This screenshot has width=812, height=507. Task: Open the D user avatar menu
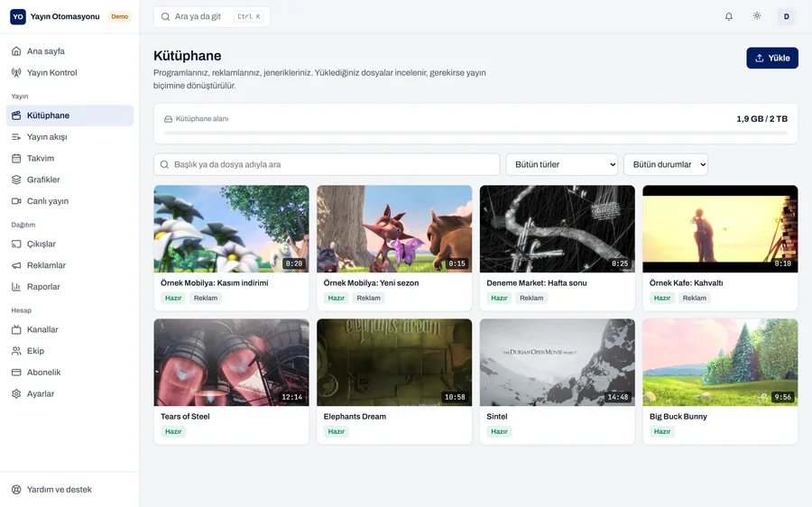click(x=786, y=16)
